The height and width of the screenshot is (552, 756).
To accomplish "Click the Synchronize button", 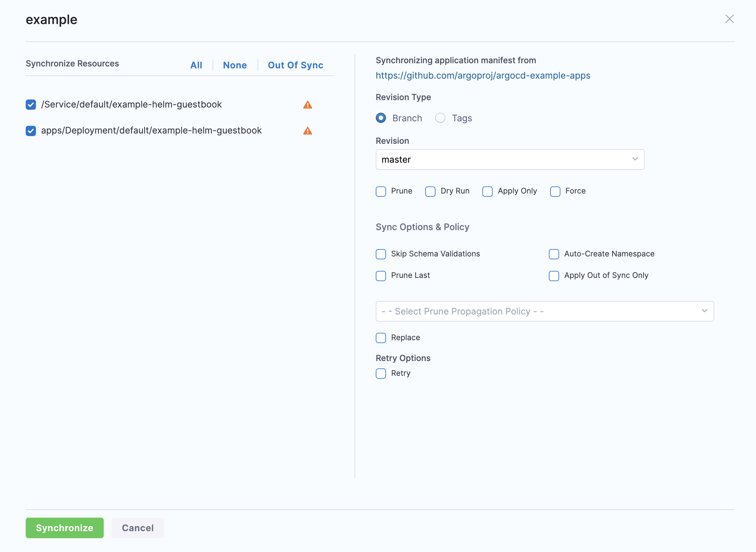I will [64, 528].
